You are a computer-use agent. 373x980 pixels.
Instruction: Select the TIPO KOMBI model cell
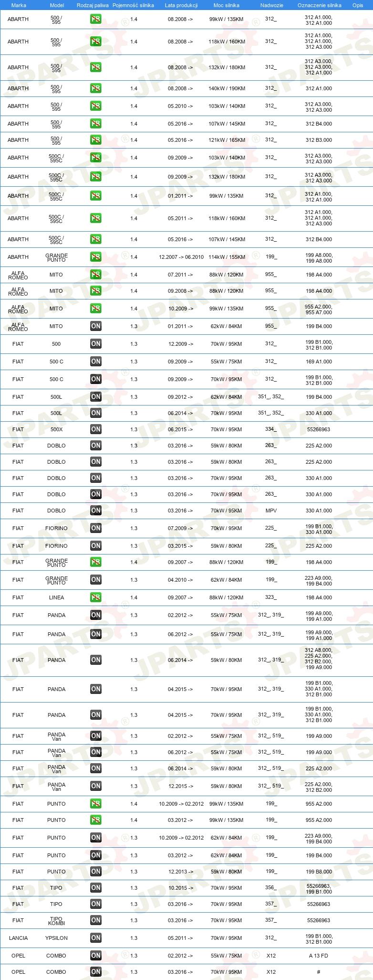(56, 921)
